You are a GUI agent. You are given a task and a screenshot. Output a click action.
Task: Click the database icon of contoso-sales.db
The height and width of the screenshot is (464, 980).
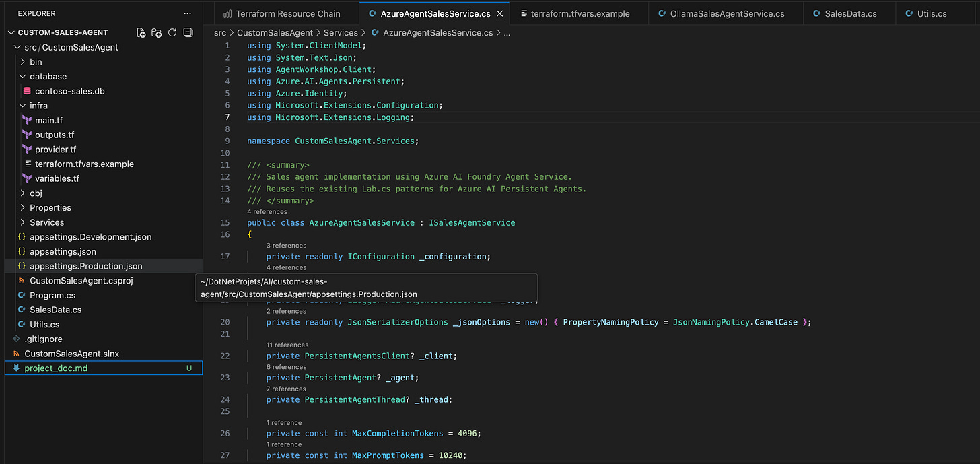pos(27,91)
